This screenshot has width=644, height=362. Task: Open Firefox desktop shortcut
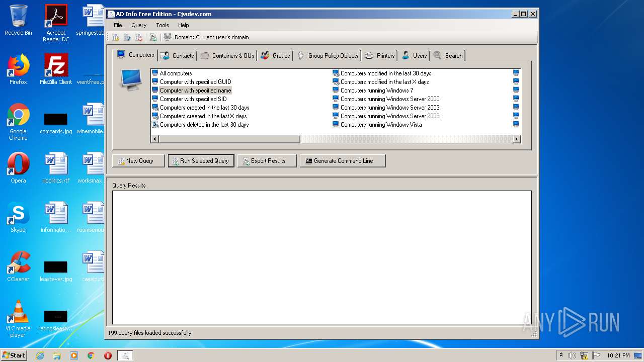coord(18,69)
